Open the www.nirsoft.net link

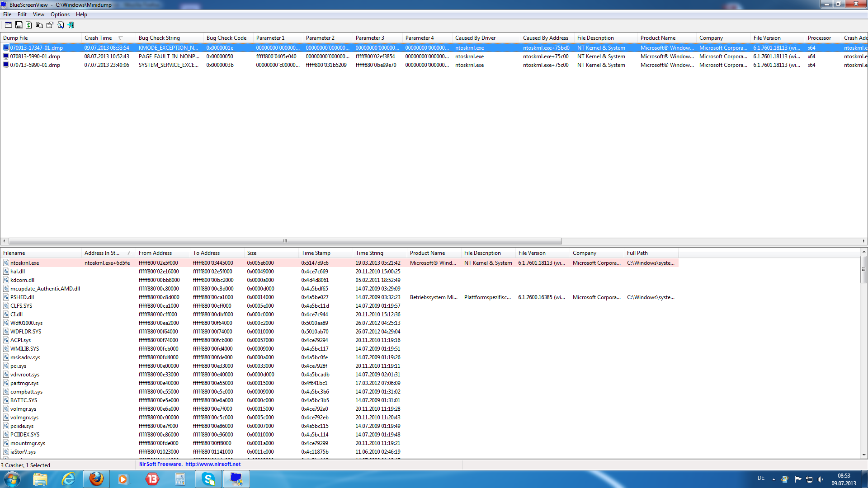point(213,464)
